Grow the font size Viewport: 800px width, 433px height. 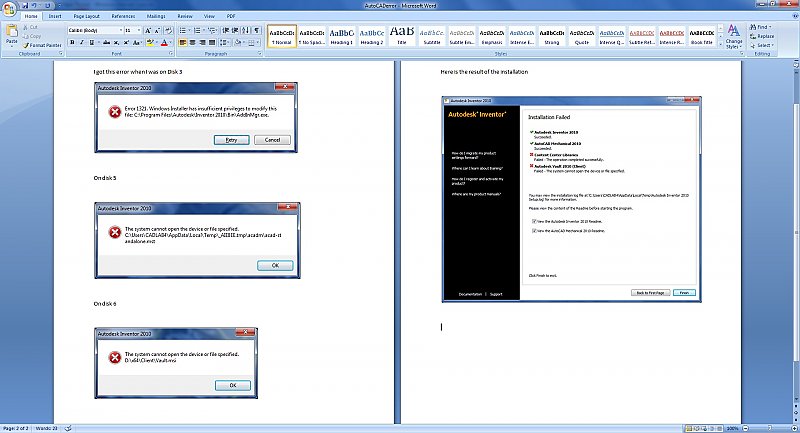pos(147,31)
